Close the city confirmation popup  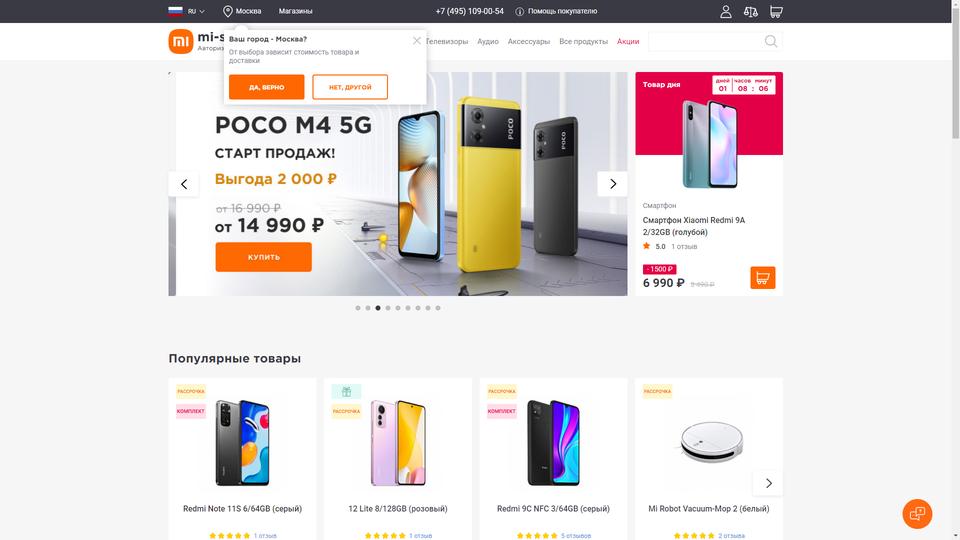tap(416, 40)
